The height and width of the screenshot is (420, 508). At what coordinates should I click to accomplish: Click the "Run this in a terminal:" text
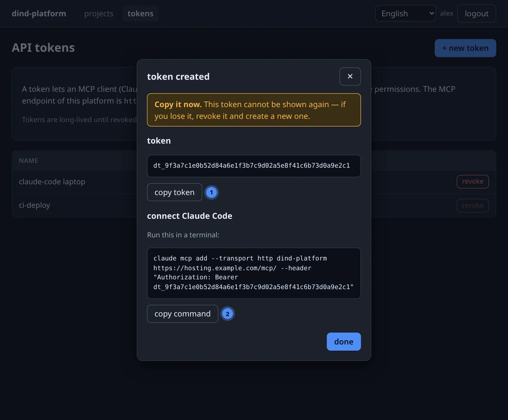tap(183, 235)
